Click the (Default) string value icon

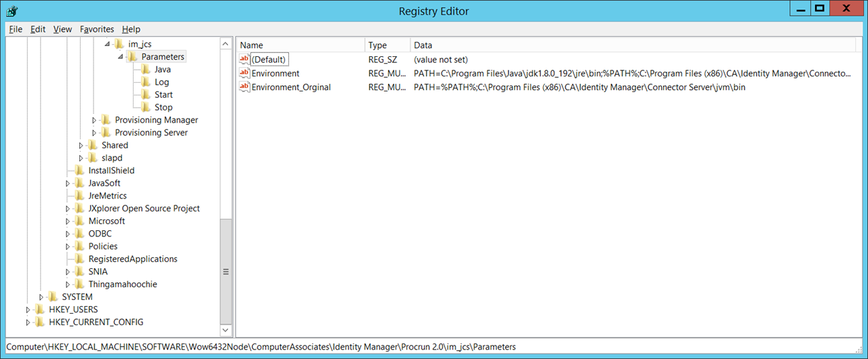coord(244,60)
